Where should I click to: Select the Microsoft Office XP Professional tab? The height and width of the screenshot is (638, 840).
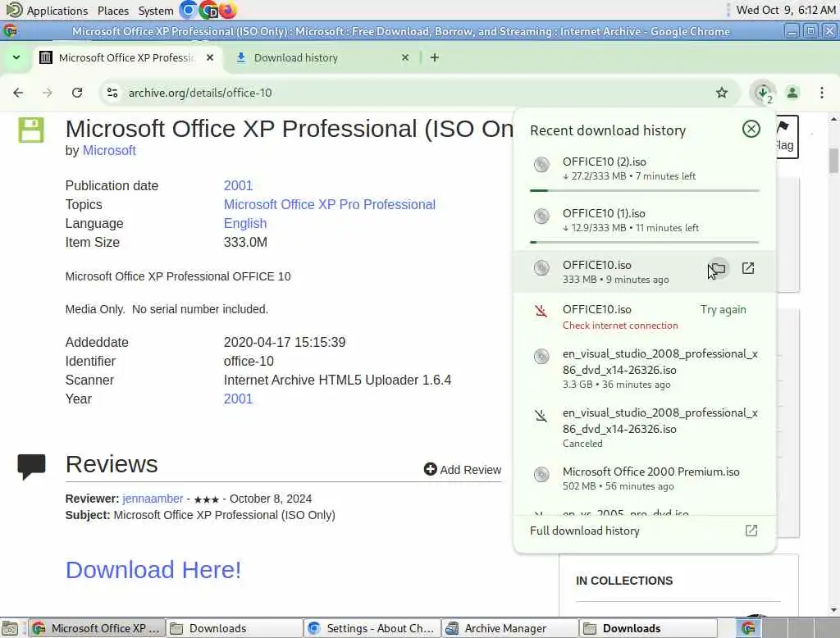127,57
